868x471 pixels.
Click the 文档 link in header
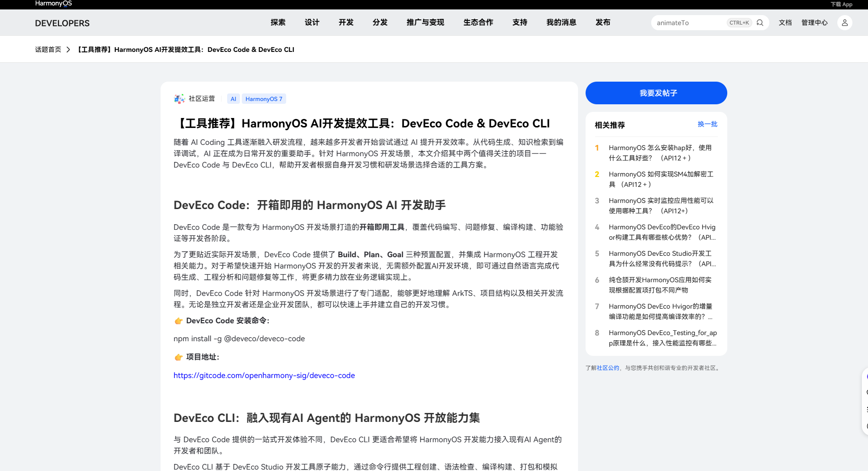click(x=785, y=23)
